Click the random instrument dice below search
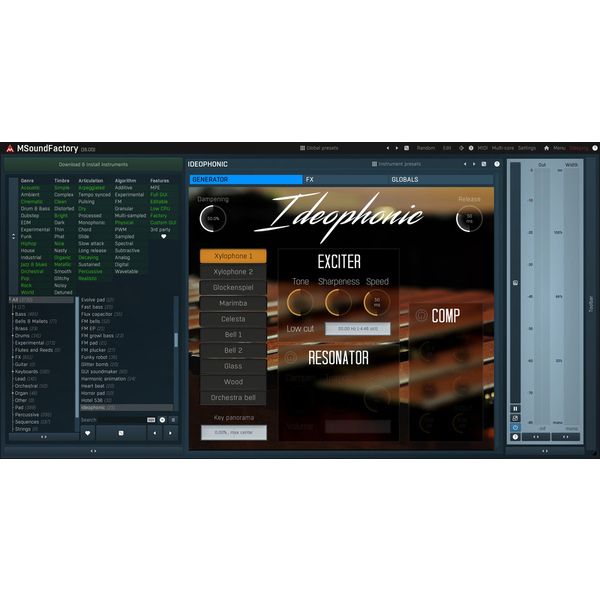 click(x=121, y=433)
